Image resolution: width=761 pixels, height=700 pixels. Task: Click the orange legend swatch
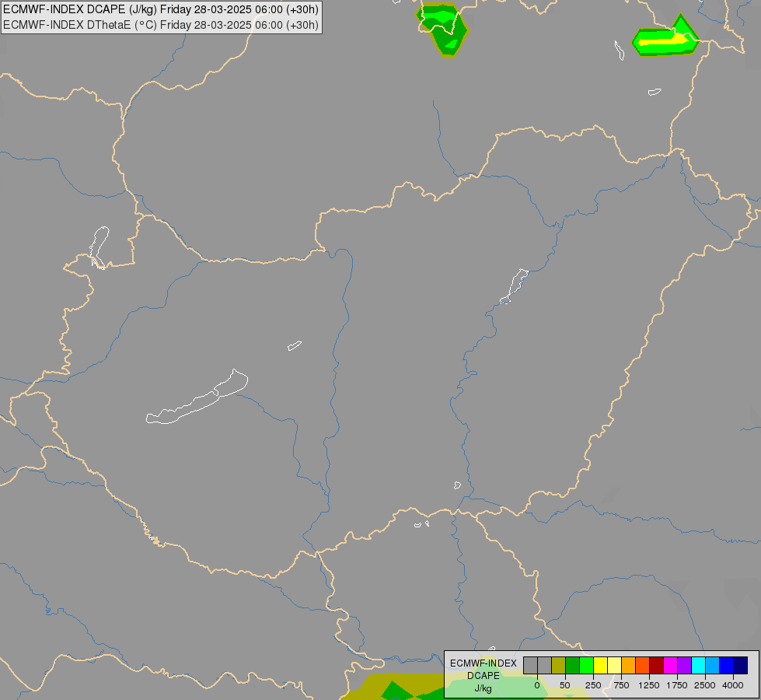[x=629, y=665]
